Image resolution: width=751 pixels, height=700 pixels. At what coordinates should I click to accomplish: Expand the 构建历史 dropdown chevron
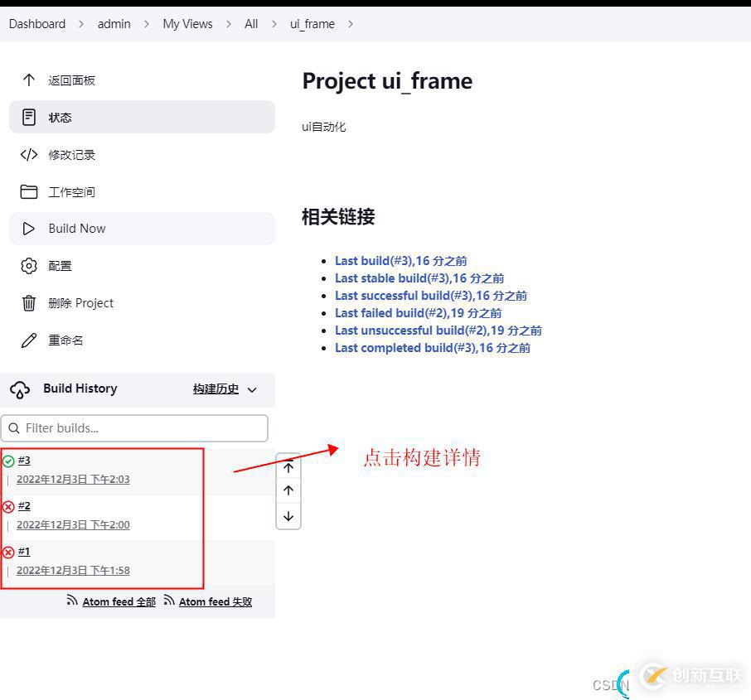click(x=252, y=389)
